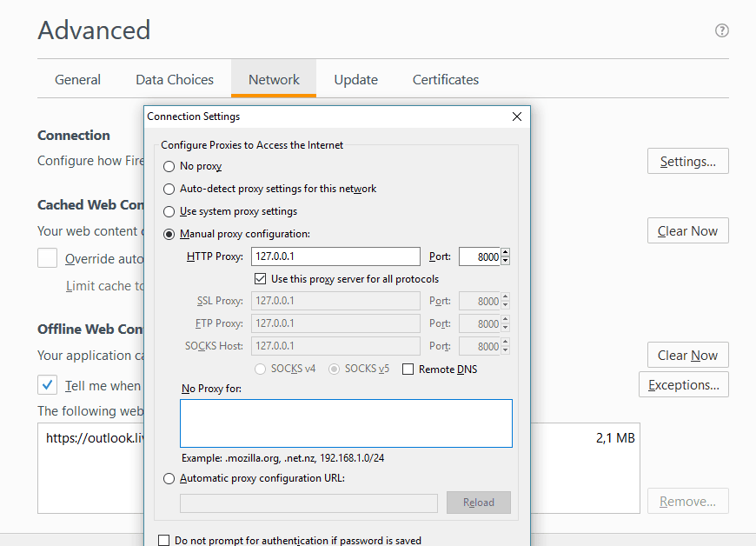Click the No Proxy for text area
The image size is (756, 546).
click(x=346, y=423)
